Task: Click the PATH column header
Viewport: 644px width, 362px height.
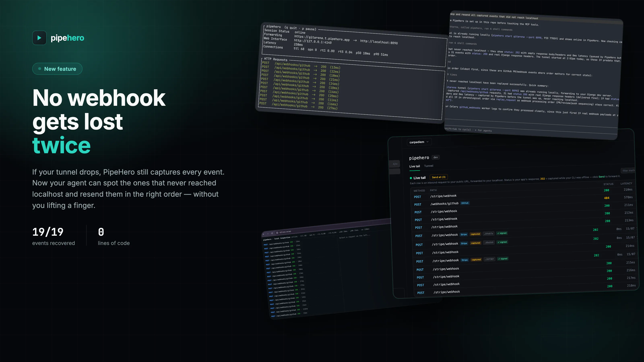Action: tap(433, 190)
